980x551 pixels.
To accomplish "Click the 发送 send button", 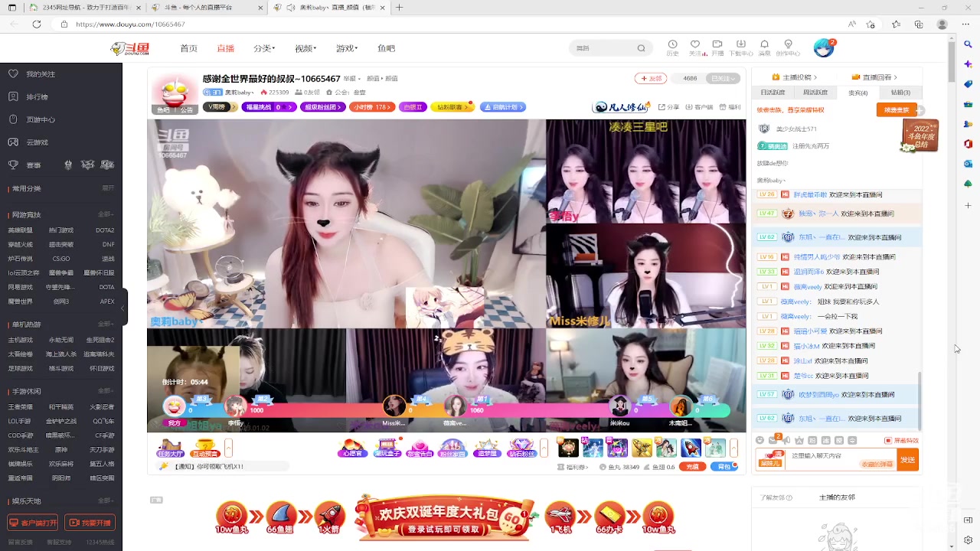I will 907,460.
